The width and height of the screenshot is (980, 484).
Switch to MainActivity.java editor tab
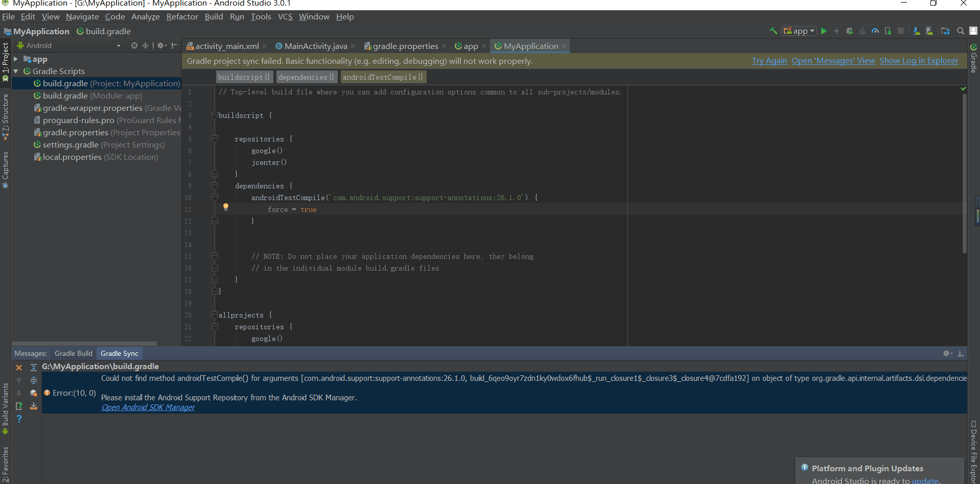pos(316,46)
